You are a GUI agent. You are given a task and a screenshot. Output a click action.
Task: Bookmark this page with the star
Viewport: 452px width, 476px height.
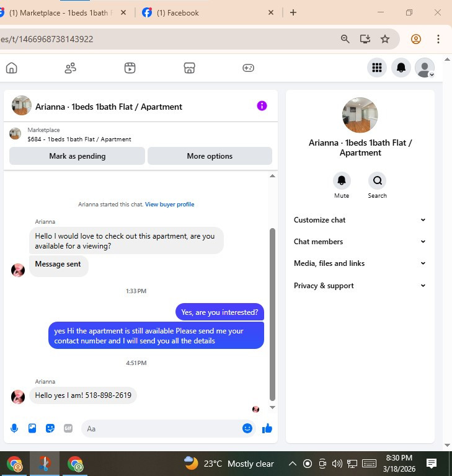pos(385,39)
